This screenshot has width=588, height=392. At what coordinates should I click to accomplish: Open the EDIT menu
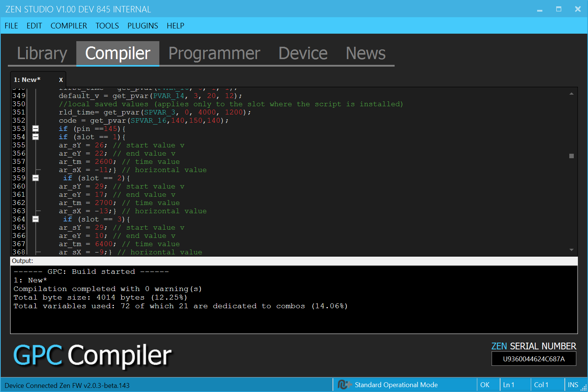point(34,26)
